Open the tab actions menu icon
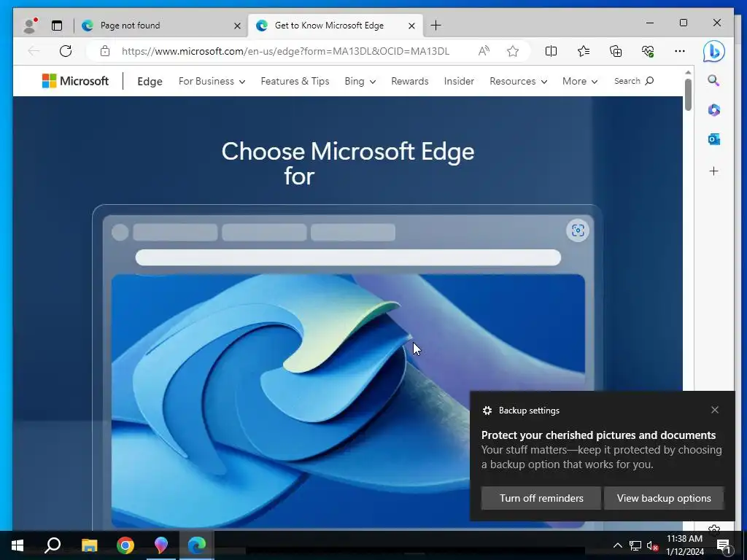The height and width of the screenshot is (560, 747). (x=57, y=26)
